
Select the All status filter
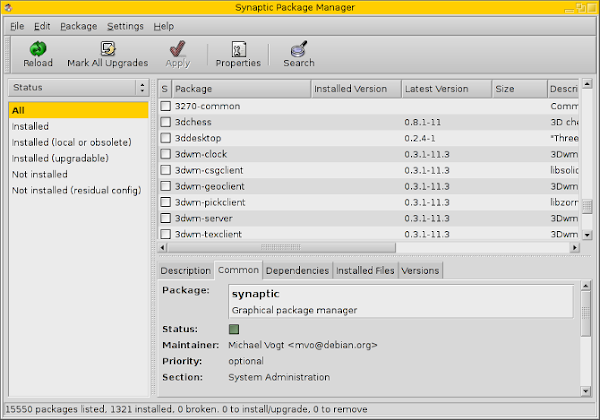[x=78, y=110]
